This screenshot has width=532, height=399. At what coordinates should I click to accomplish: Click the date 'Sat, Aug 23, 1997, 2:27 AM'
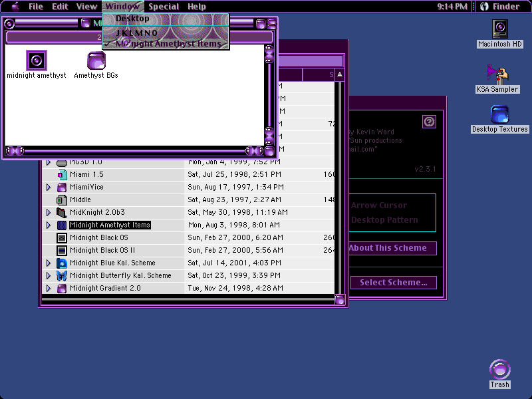coord(235,200)
